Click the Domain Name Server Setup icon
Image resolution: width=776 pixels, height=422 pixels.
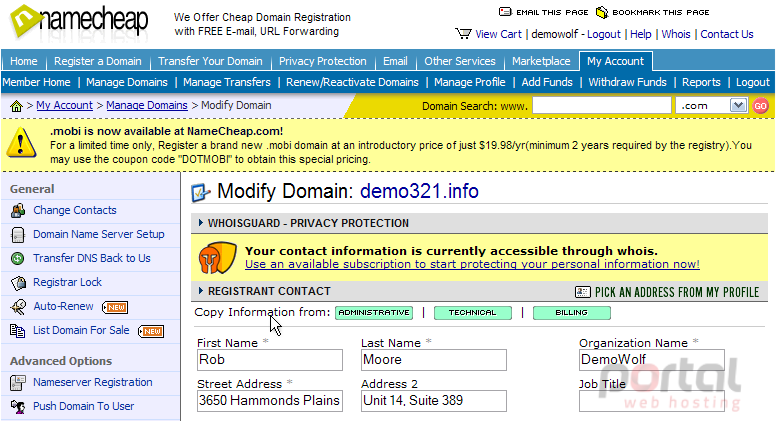(18, 234)
